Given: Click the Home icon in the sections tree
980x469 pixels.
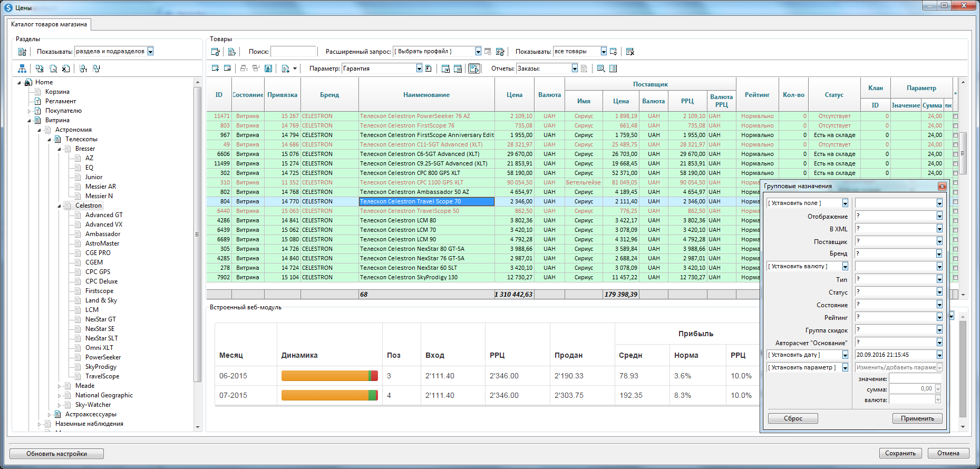Looking at the screenshot, I should point(28,82).
